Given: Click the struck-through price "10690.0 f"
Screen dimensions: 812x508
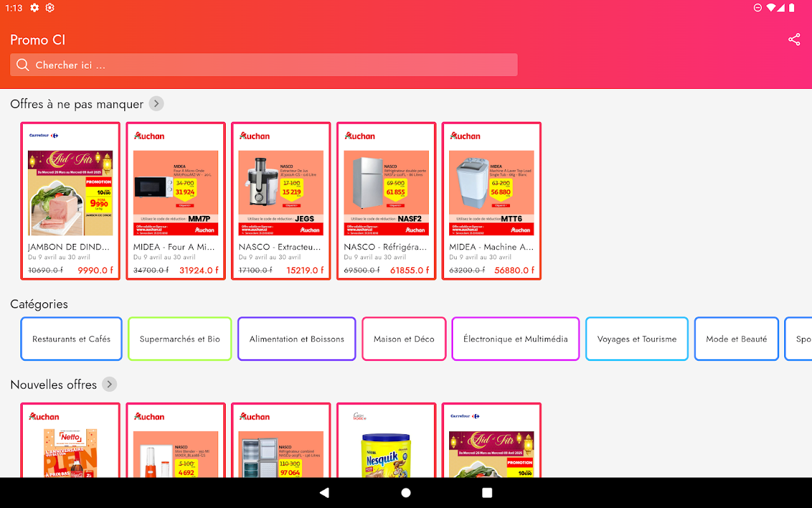Looking at the screenshot, I should (46, 270).
